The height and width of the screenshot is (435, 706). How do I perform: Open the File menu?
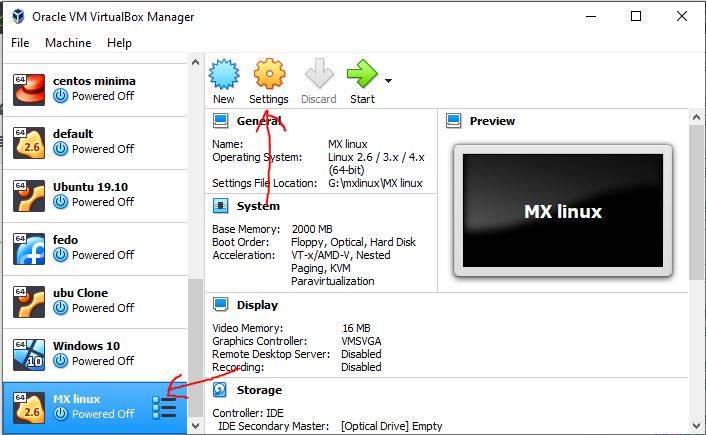(x=20, y=43)
